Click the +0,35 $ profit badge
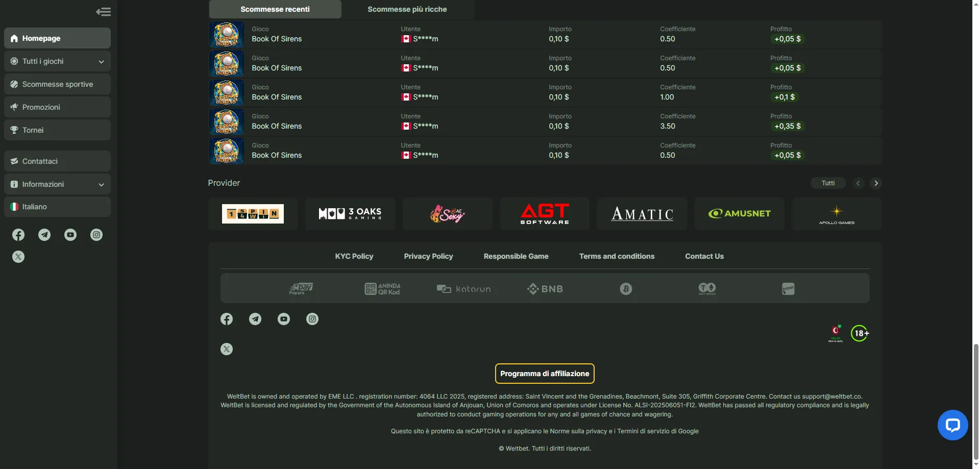Viewport: 980px width, 469px height. click(788, 126)
